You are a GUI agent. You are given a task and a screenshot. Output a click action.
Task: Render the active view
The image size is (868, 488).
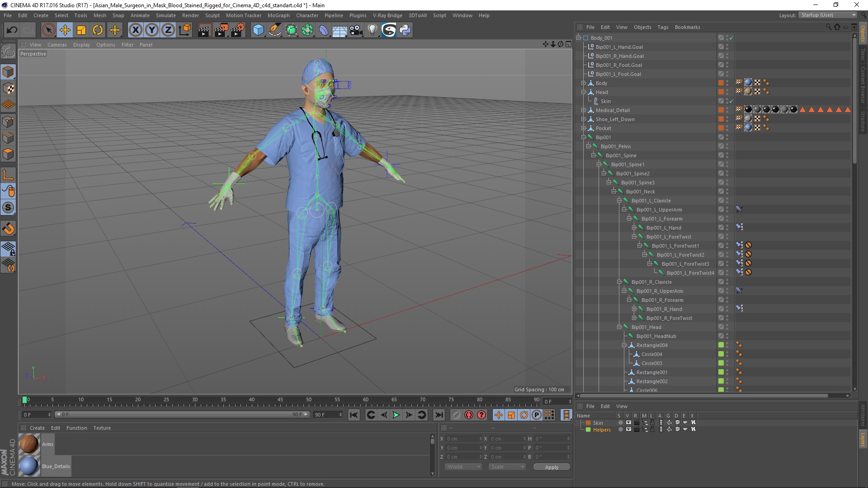(x=204, y=30)
